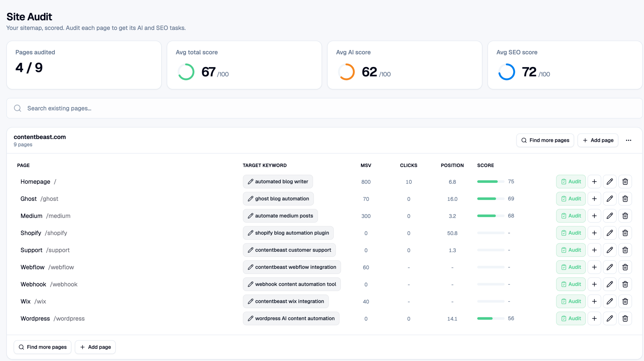Click pencil edit icon in Homepage row
The image size is (644, 361).
(610, 182)
